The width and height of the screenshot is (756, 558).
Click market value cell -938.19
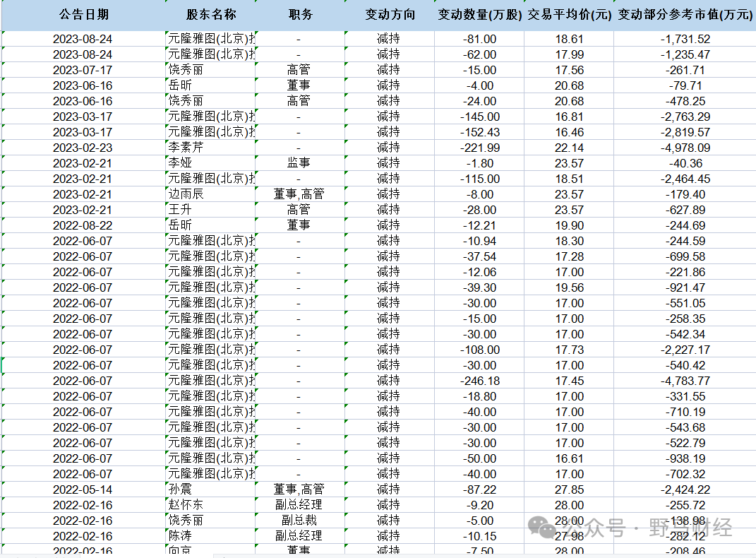pos(685,458)
